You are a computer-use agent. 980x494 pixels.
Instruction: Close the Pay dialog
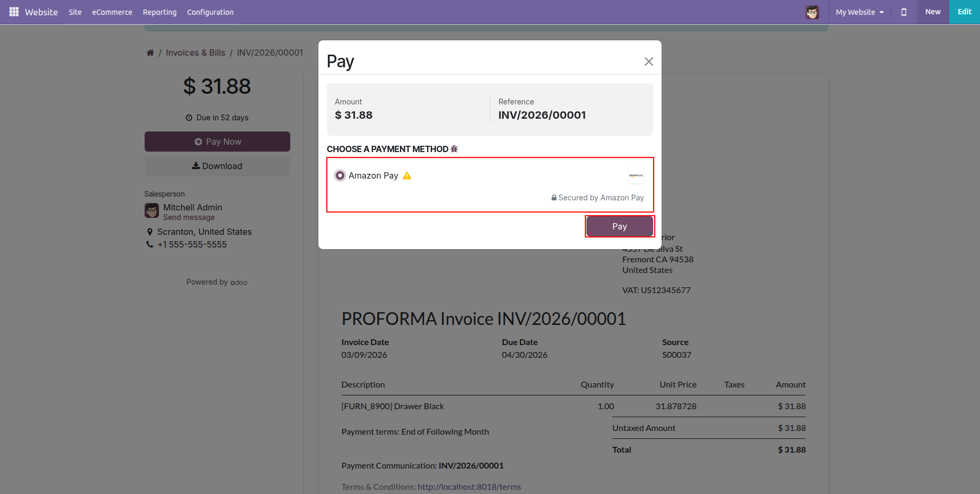(648, 61)
